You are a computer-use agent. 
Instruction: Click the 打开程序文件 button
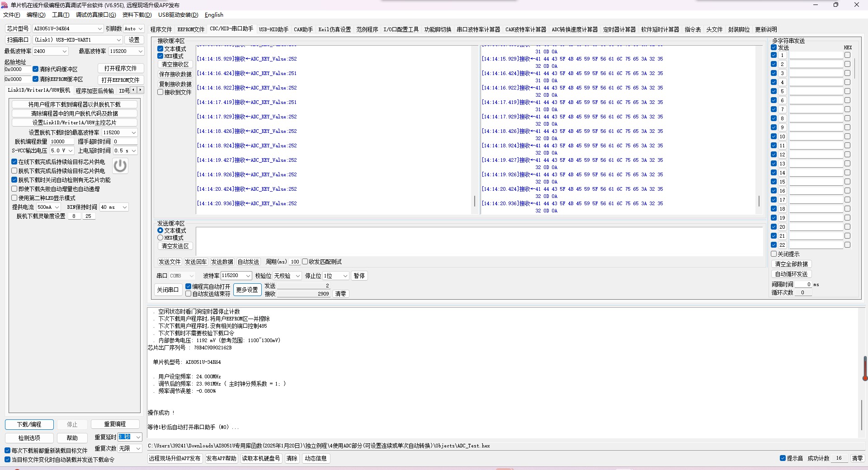coord(120,68)
